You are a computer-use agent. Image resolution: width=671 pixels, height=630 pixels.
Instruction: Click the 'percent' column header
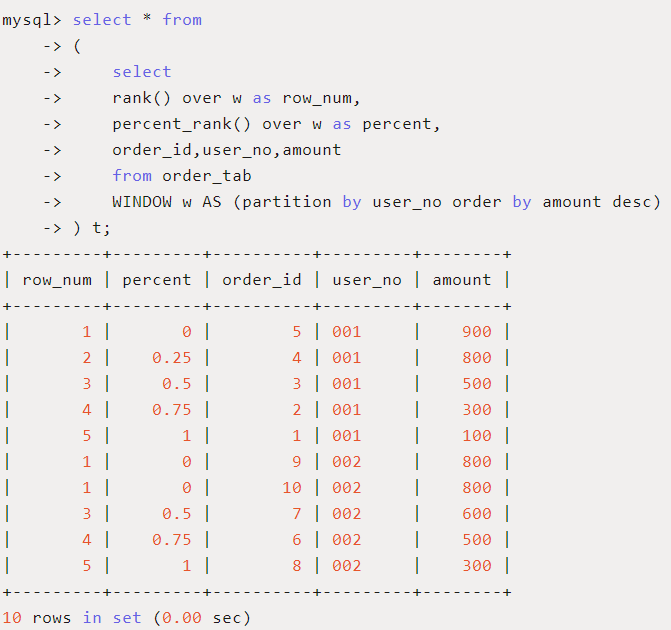pyautogui.click(x=157, y=280)
